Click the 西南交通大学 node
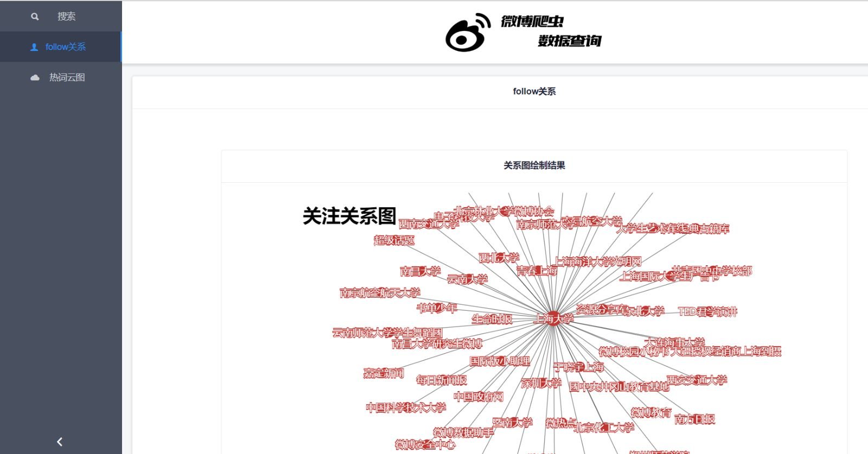The height and width of the screenshot is (454, 868). click(x=429, y=224)
